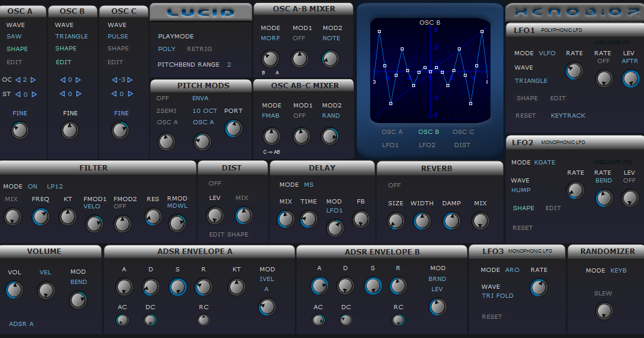Click the DIST LEV knob
644x338 pixels.
click(x=215, y=216)
